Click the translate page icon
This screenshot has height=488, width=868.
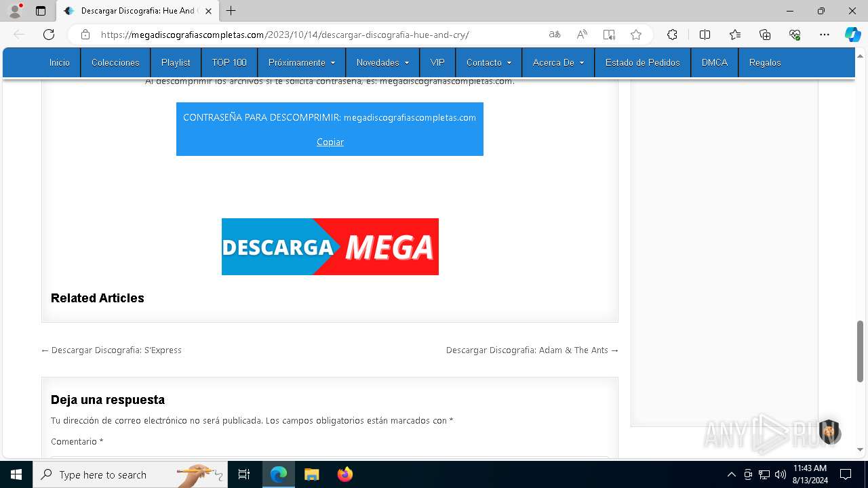[x=555, y=35]
